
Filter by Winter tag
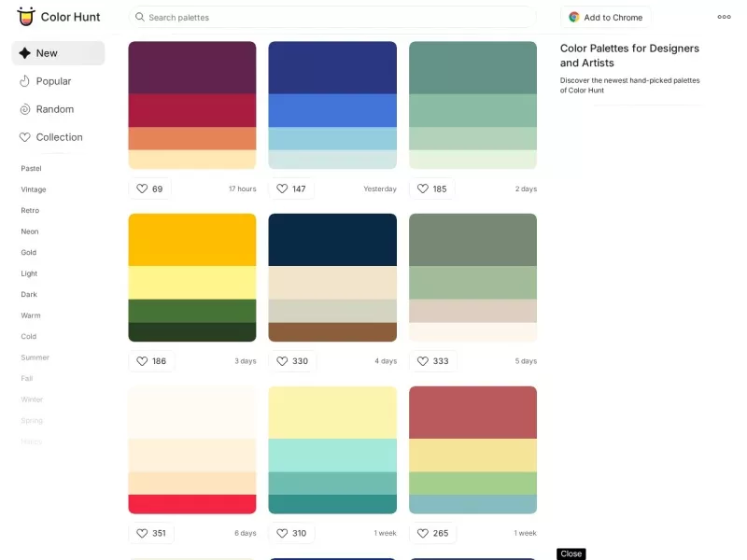click(x=32, y=399)
